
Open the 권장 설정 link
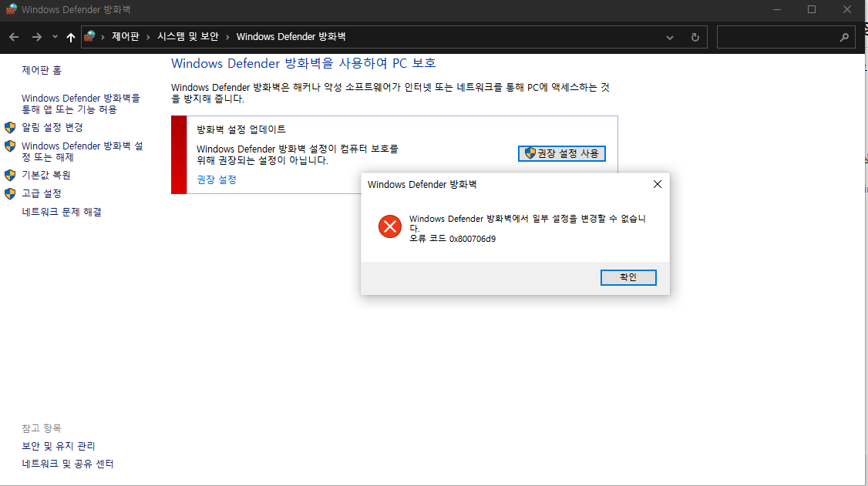pyautogui.click(x=217, y=179)
